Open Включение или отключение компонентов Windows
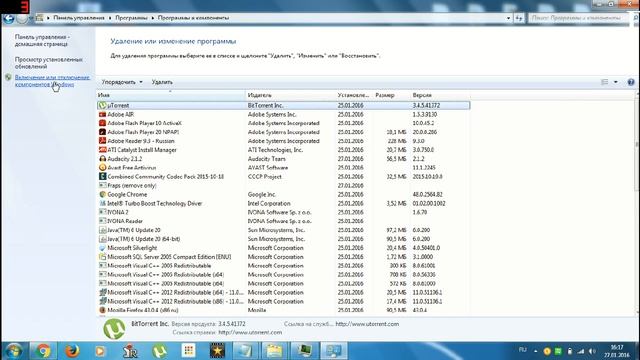Image resolution: width=640 pixels, height=360 pixels. (x=52, y=80)
